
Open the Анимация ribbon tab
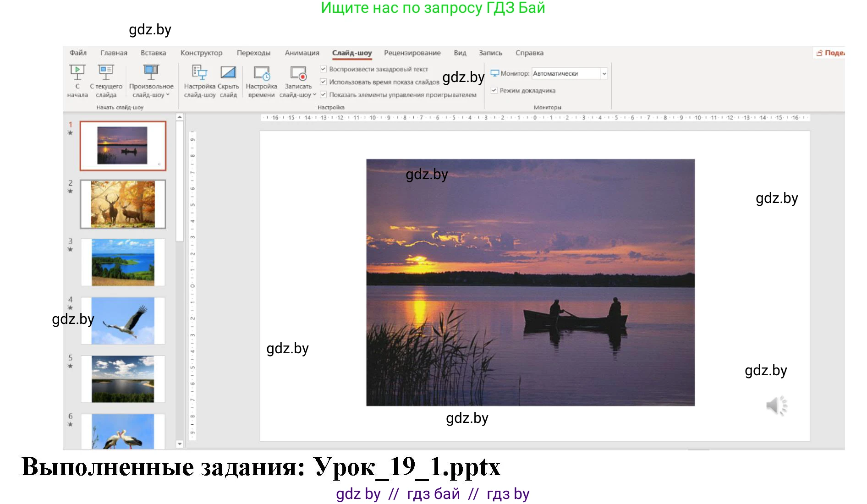[302, 53]
